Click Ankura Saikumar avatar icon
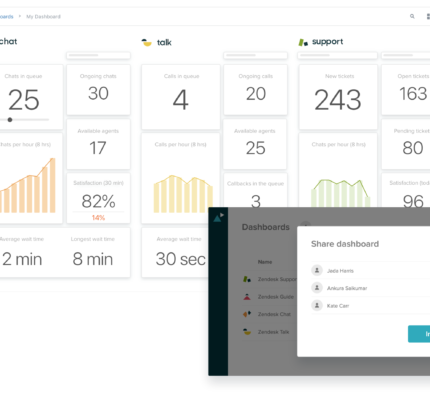Screen dimensions: 430x400 click(317, 288)
